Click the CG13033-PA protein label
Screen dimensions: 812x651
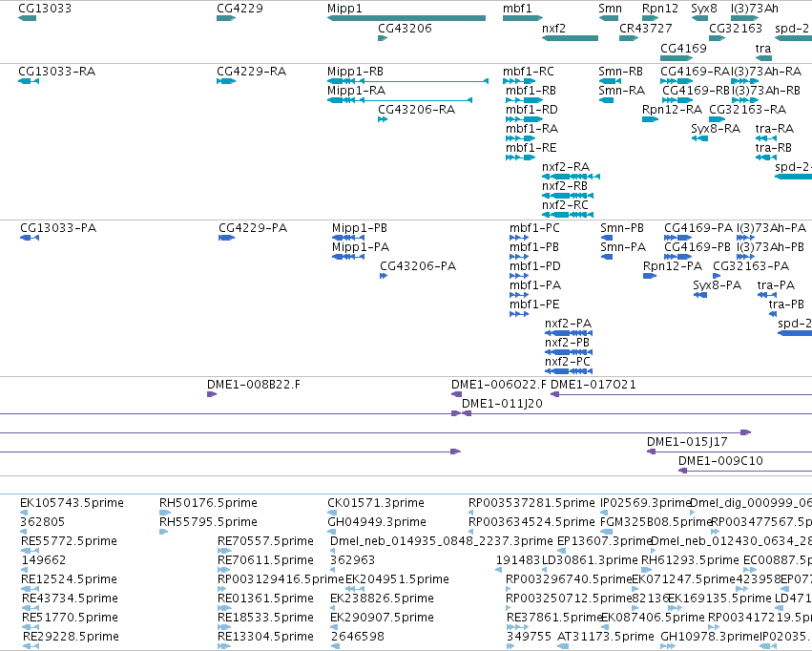pyautogui.click(x=58, y=228)
